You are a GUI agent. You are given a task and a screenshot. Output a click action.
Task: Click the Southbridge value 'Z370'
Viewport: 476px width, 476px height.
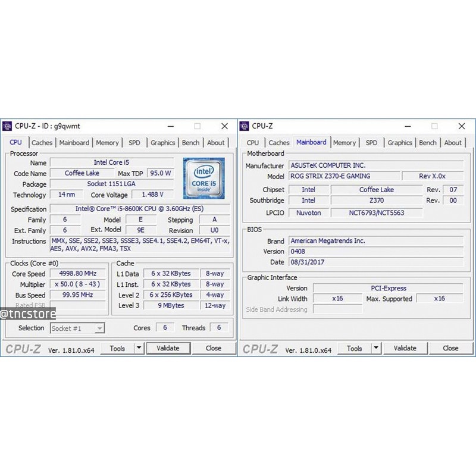(x=377, y=201)
